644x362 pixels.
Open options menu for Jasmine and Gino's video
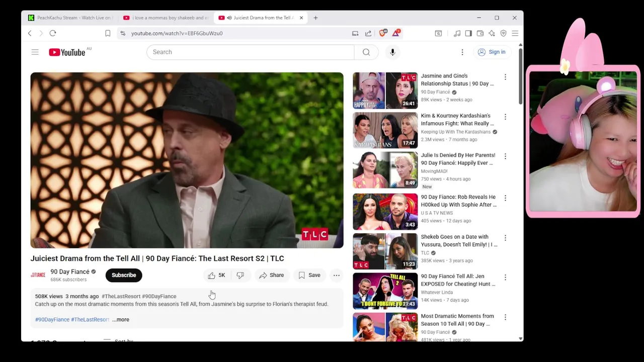(505, 77)
